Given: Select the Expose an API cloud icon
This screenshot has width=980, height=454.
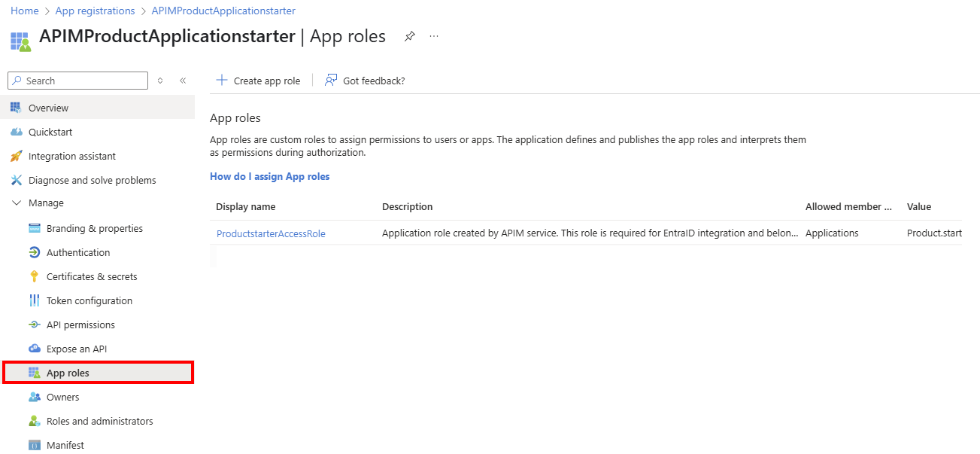Looking at the screenshot, I should tap(33, 348).
